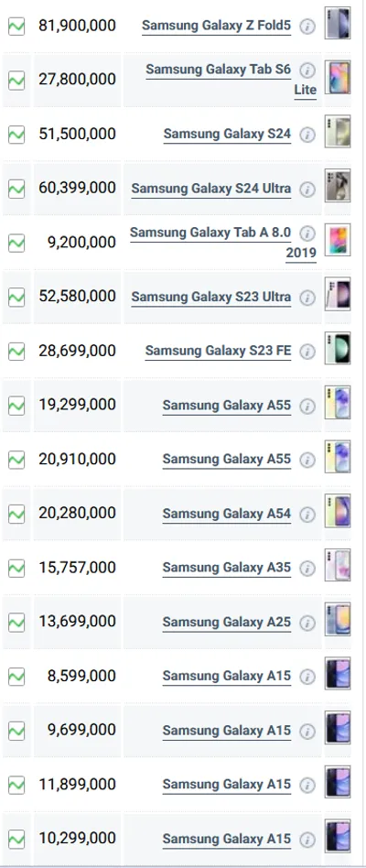Viewport: 366px width, 868px height.
Task: Show price trend icon for Galaxy S23 FE
Action: coord(16,352)
